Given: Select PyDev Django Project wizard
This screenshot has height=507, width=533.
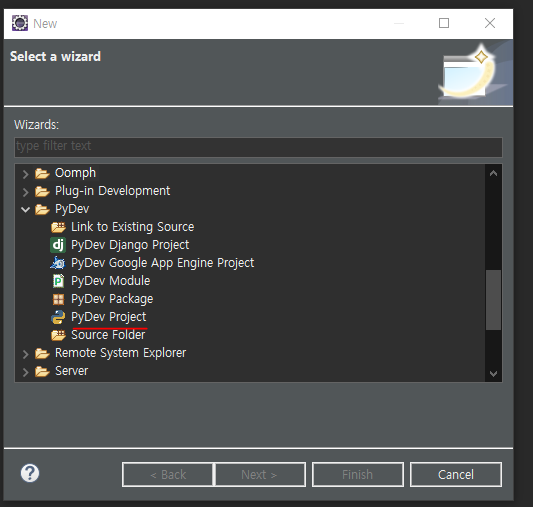Looking at the screenshot, I should (x=130, y=245).
